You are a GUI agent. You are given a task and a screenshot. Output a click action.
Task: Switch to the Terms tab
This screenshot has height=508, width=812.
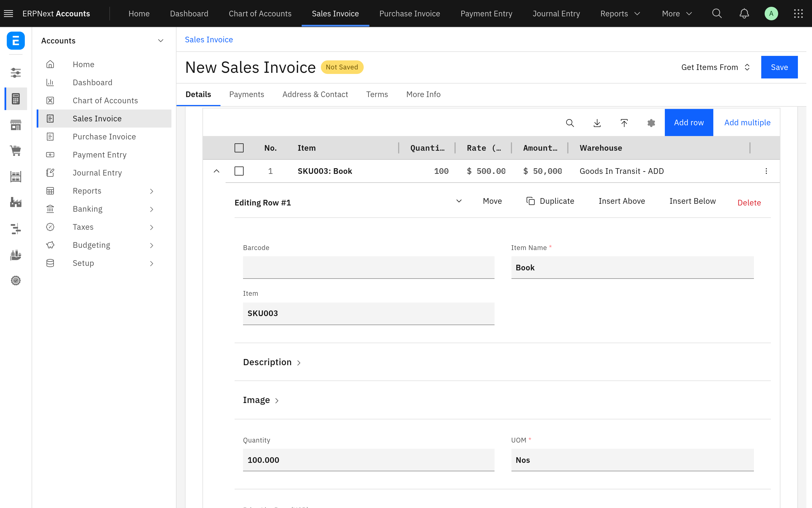[x=377, y=95]
